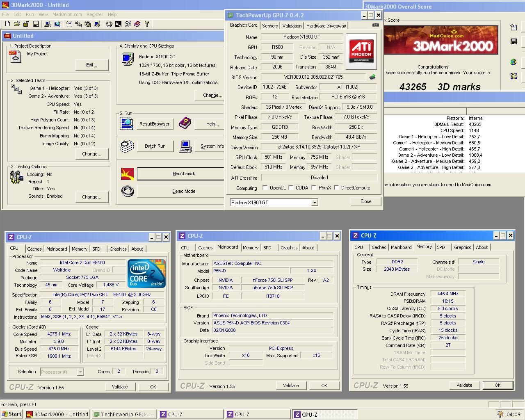Open the Register menu in 3DMark2000

click(95, 14)
